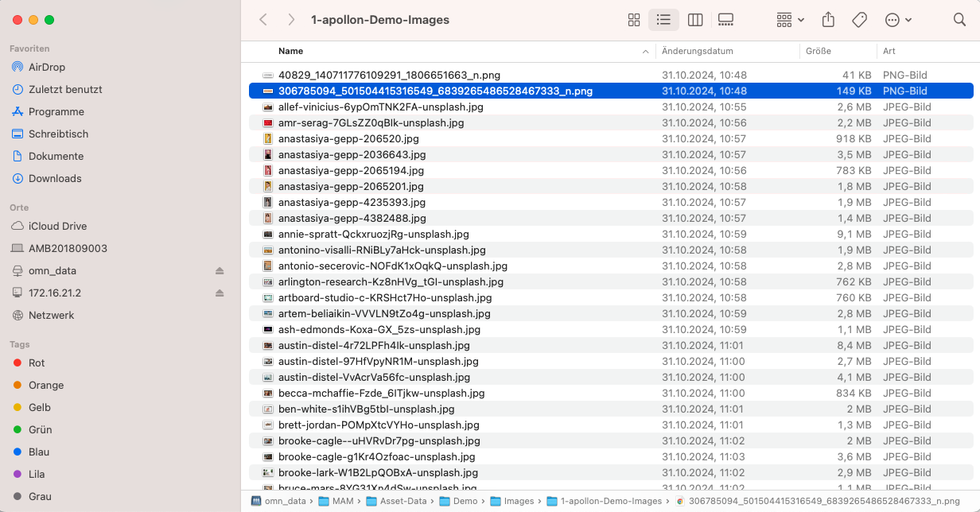
Task: Open the Demo folder in the path bar
Action: [x=463, y=502]
